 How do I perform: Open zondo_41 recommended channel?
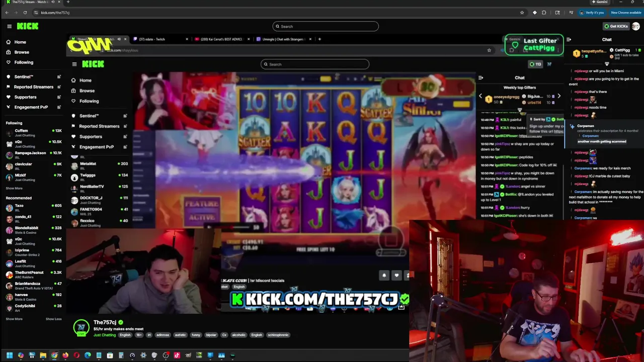click(33, 219)
